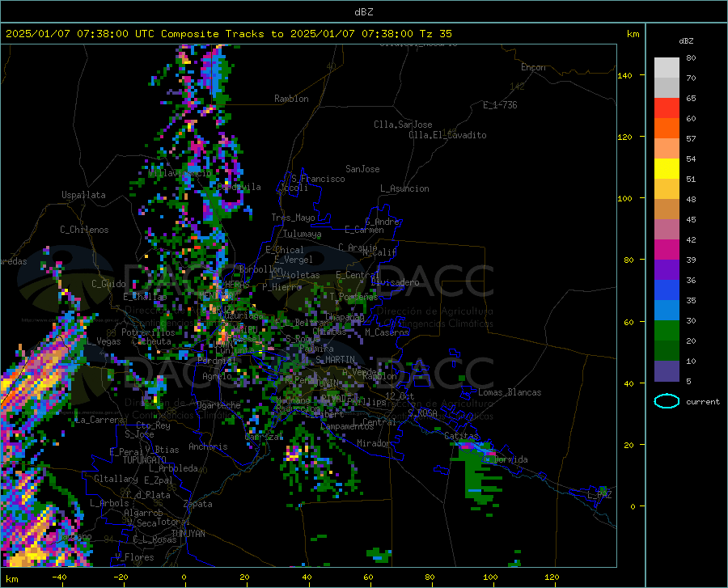Click the M_Caseros map label

tap(387, 332)
